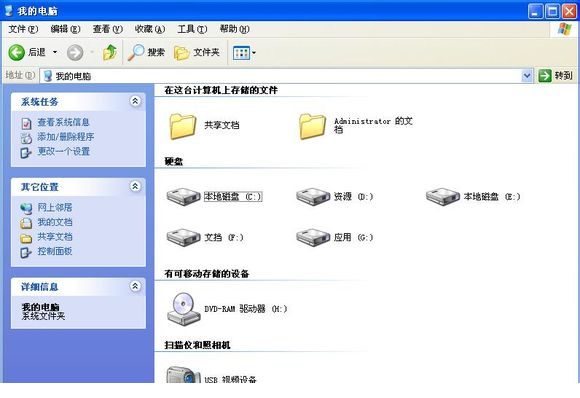Click the grayed Forward arrow button
The image size is (580, 398).
75,53
